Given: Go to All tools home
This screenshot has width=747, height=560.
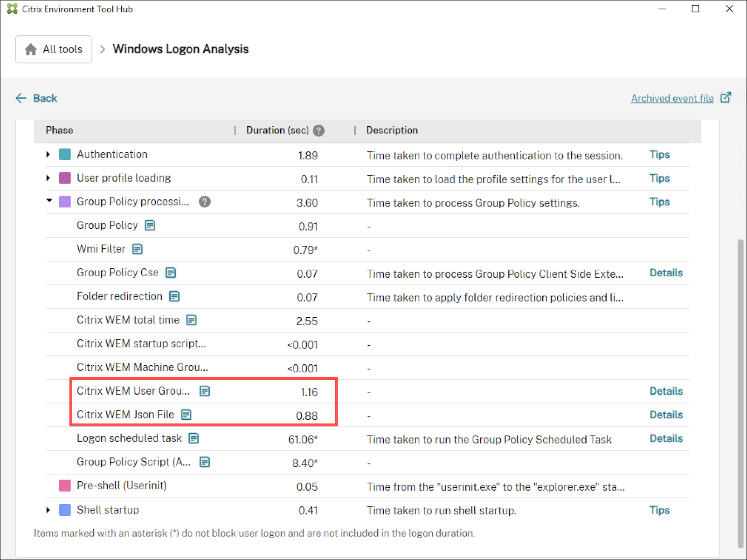Looking at the screenshot, I should [x=54, y=49].
